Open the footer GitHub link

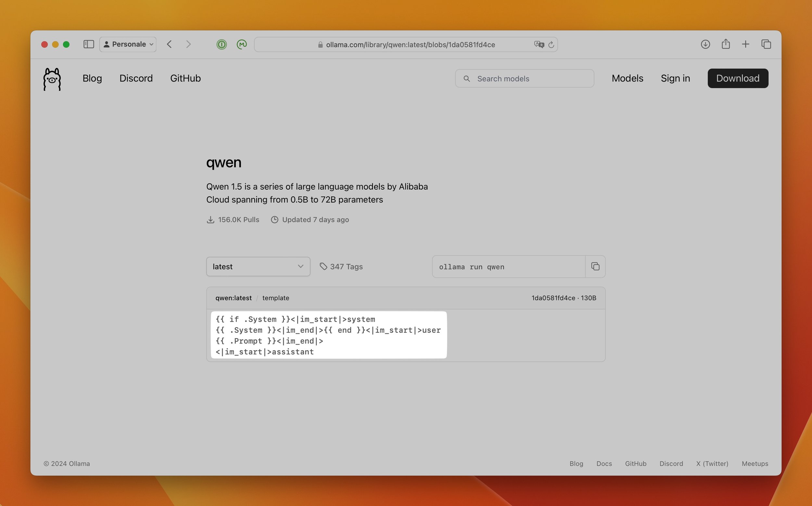coord(636,463)
